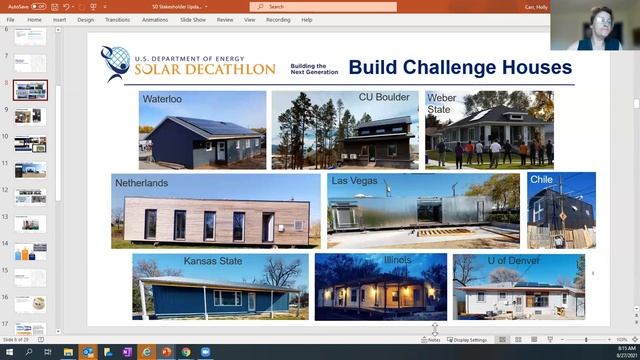Viewport: 640px width, 360px height.
Task: Click thumbnail pane scroll down arrow
Action: pos(58,331)
